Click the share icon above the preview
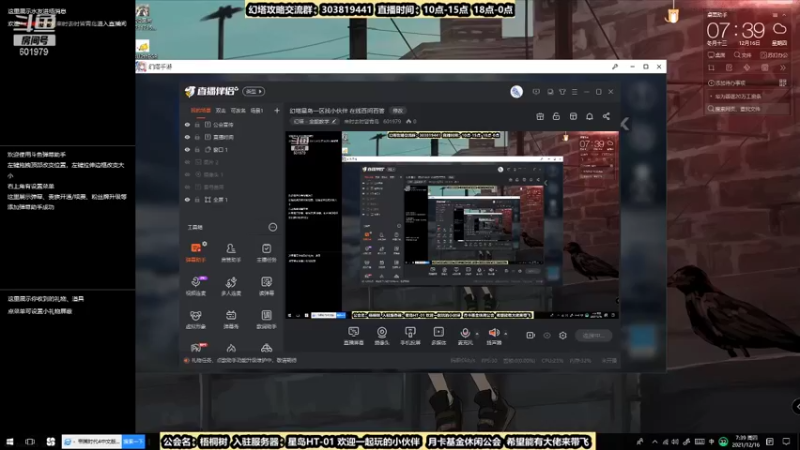Viewport: 800px width, 450px height. [x=606, y=116]
